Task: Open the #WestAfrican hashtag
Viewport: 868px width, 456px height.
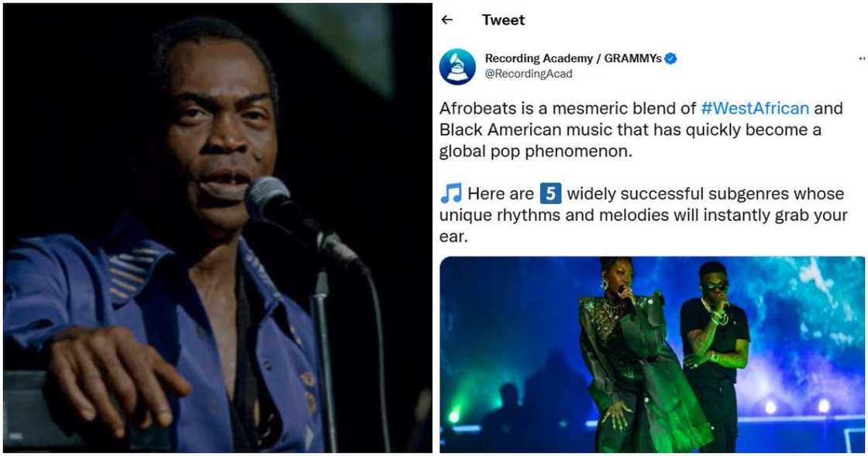Action: click(x=755, y=108)
